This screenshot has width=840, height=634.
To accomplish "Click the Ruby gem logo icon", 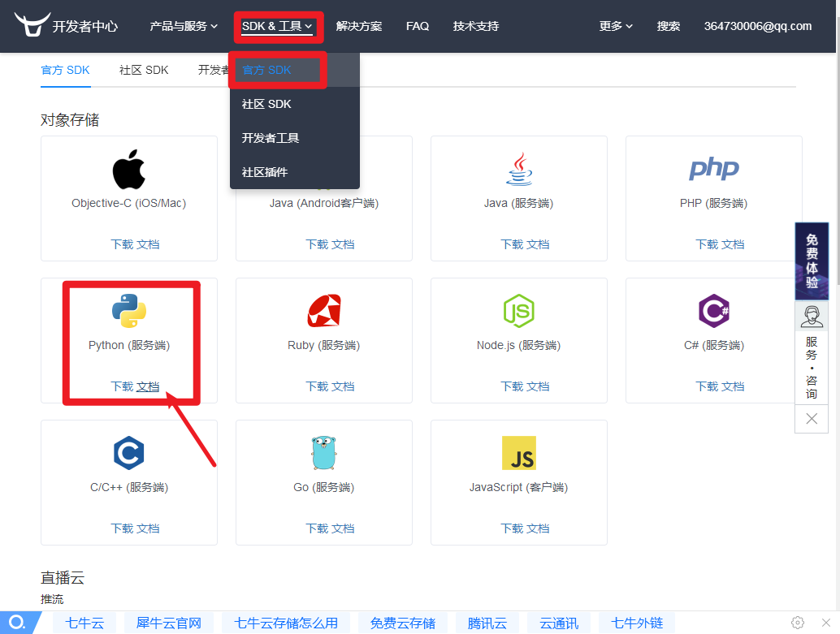I will [323, 311].
